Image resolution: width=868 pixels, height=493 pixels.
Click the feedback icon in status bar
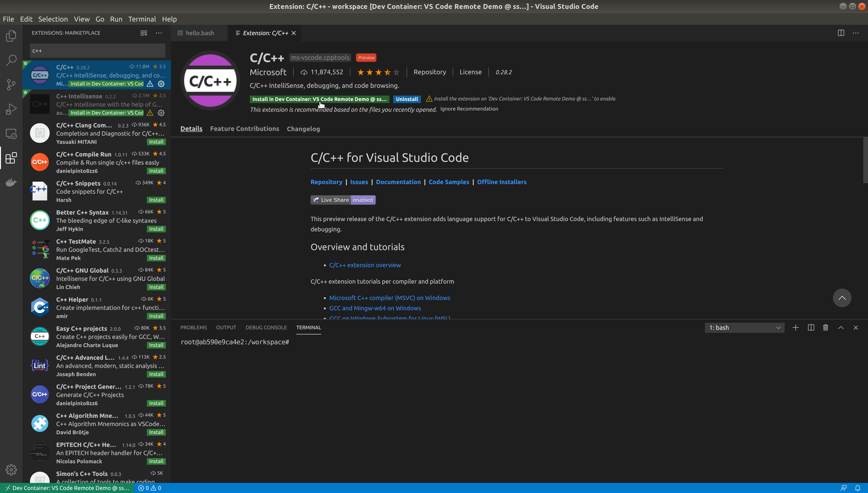(844, 488)
